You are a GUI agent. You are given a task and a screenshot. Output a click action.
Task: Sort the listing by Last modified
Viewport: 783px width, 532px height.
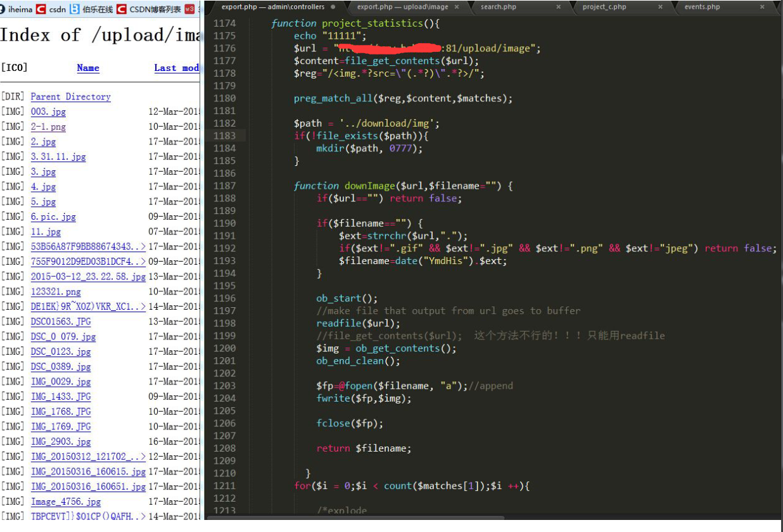click(x=177, y=68)
